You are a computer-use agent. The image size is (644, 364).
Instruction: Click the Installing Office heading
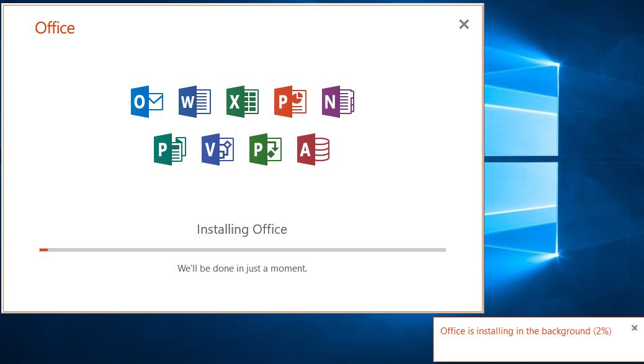coord(242,229)
